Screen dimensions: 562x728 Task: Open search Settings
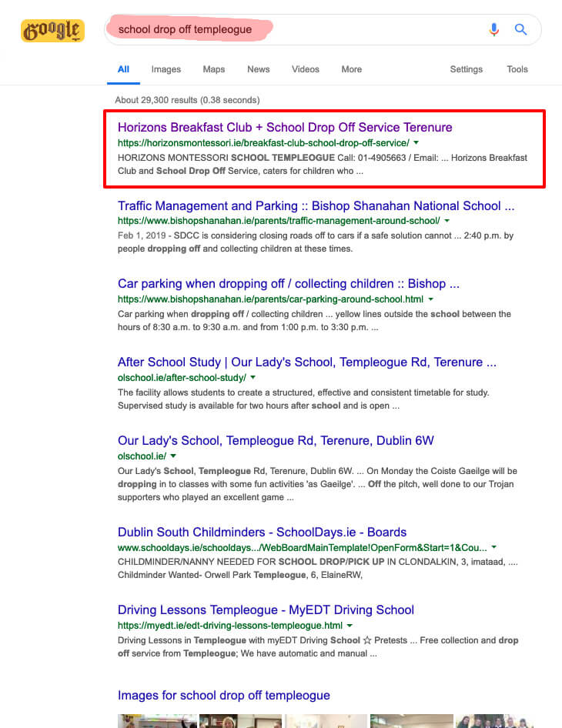[x=466, y=69]
